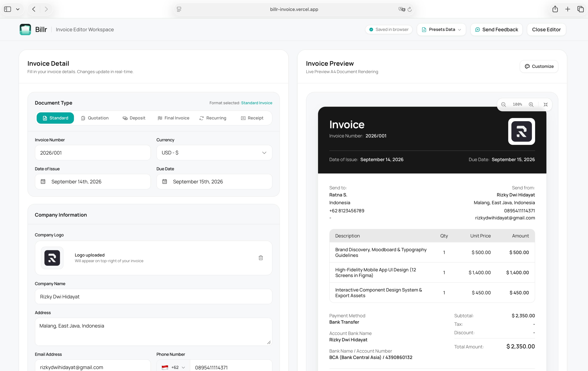Click the calendar icon in Due Date
The height and width of the screenshot is (371, 588).
(x=165, y=182)
